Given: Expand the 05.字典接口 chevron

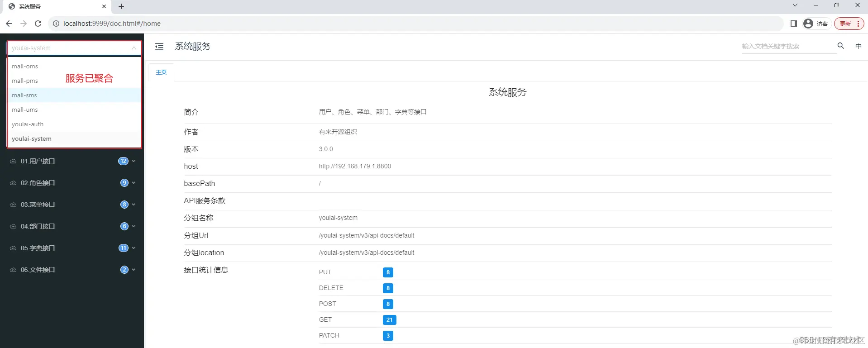Looking at the screenshot, I should pos(134,248).
